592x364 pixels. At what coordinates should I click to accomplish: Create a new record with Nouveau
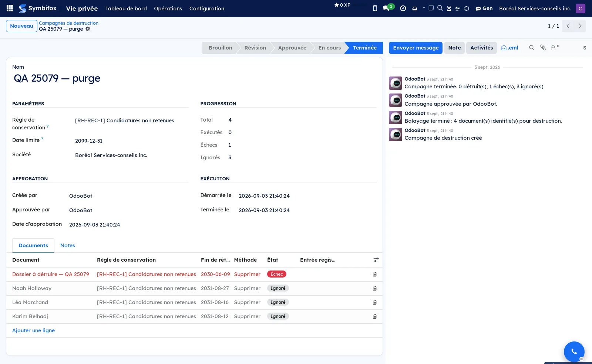[21, 26]
